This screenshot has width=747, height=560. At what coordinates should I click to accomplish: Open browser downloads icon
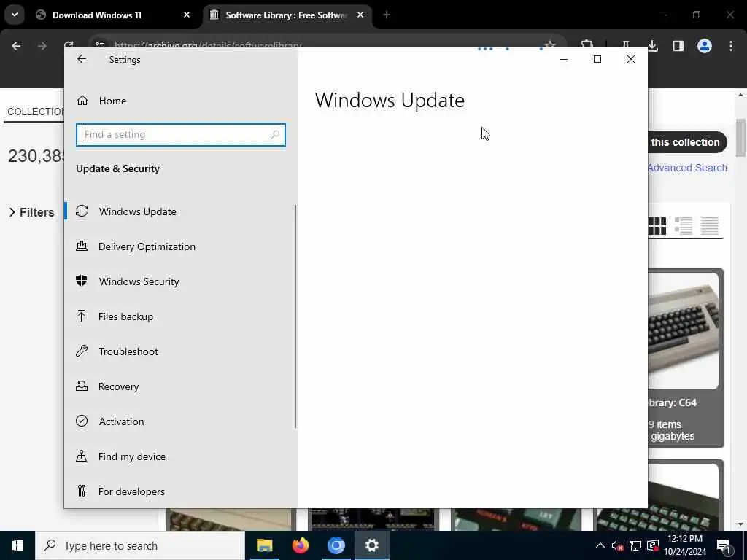point(653,46)
